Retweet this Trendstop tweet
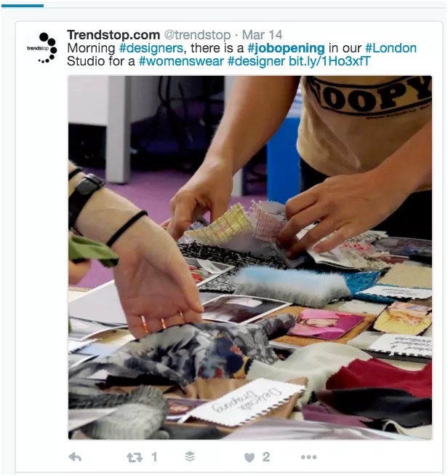This screenshot has height=476, width=448. pyautogui.click(x=135, y=457)
